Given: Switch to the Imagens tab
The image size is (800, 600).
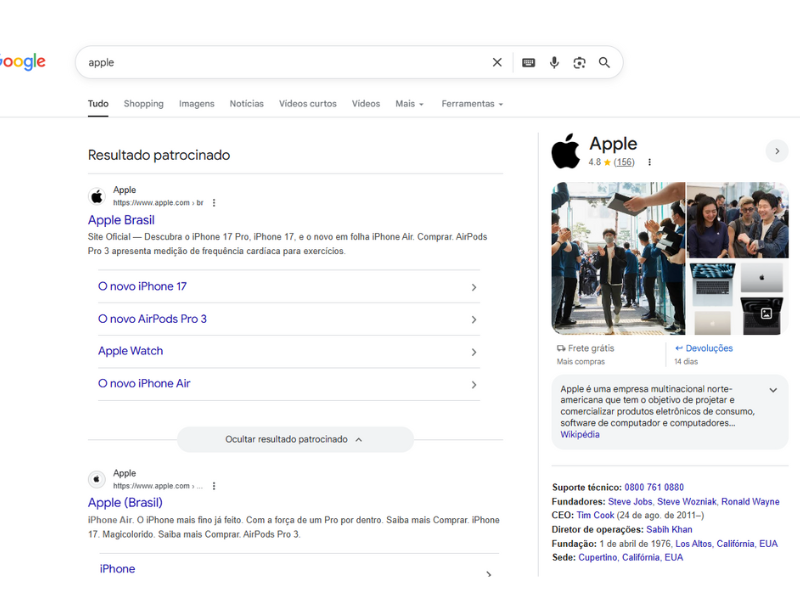Looking at the screenshot, I should click(x=196, y=104).
